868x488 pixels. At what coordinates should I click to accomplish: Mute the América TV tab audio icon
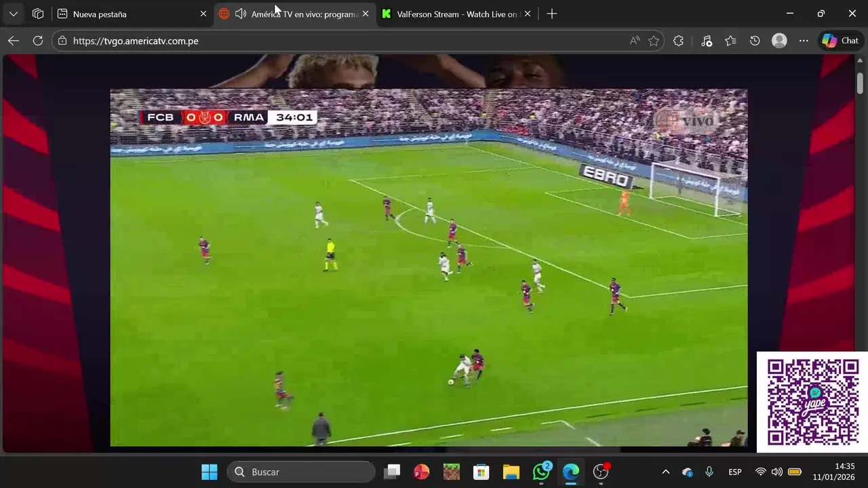point(241,14)
